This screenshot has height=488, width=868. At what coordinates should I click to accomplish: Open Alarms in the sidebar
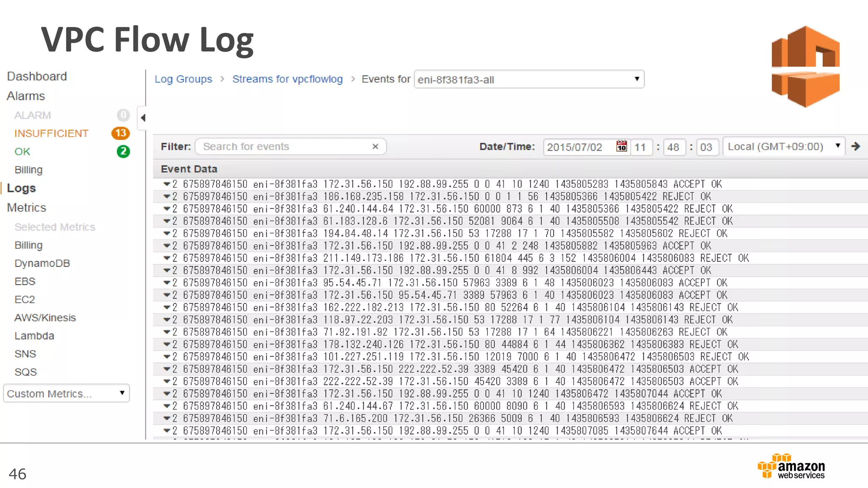[26, 96]
